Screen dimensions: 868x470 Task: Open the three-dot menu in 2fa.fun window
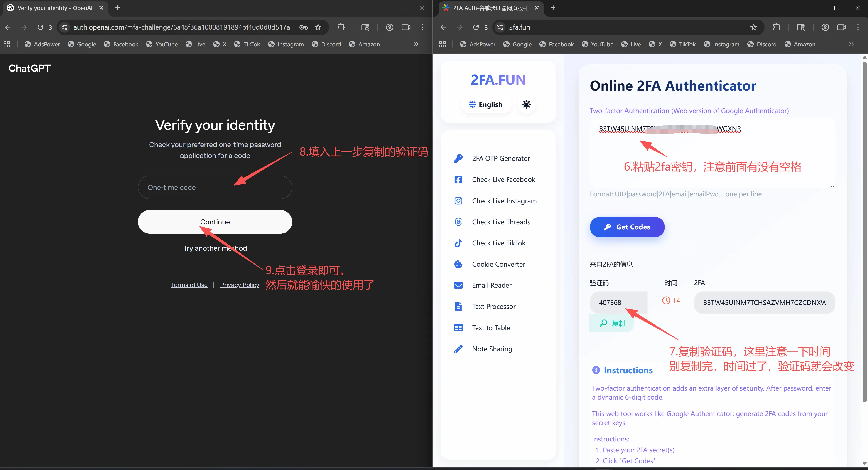tap(858, 27)
